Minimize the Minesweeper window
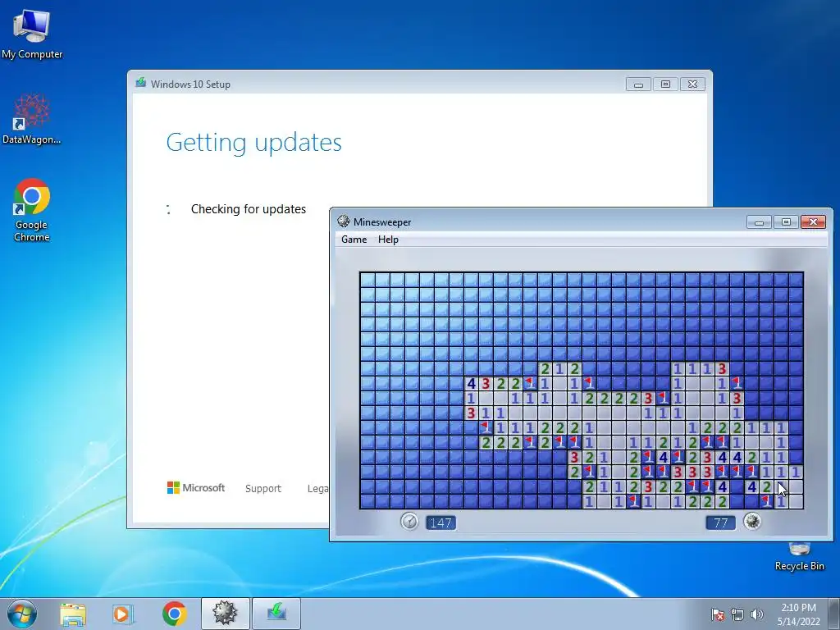The height and width of the screenshot is (630, 840). 759,221
